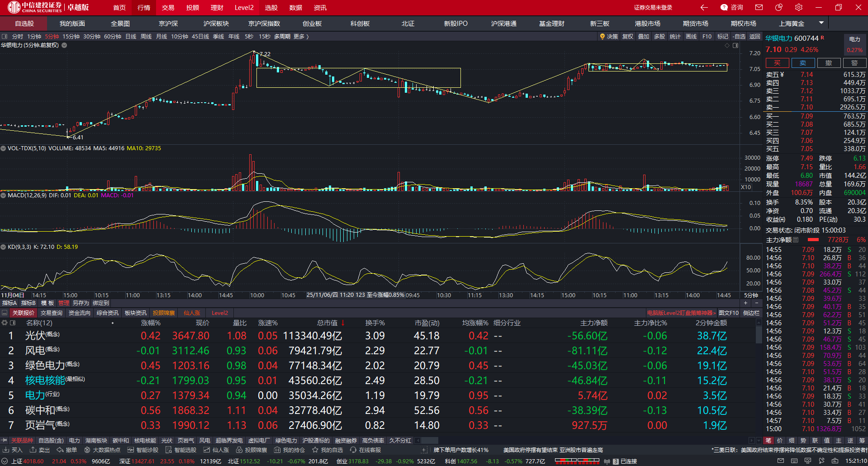
Task: Remove an indicator panel with minus button
Action: tap(757, 303)
